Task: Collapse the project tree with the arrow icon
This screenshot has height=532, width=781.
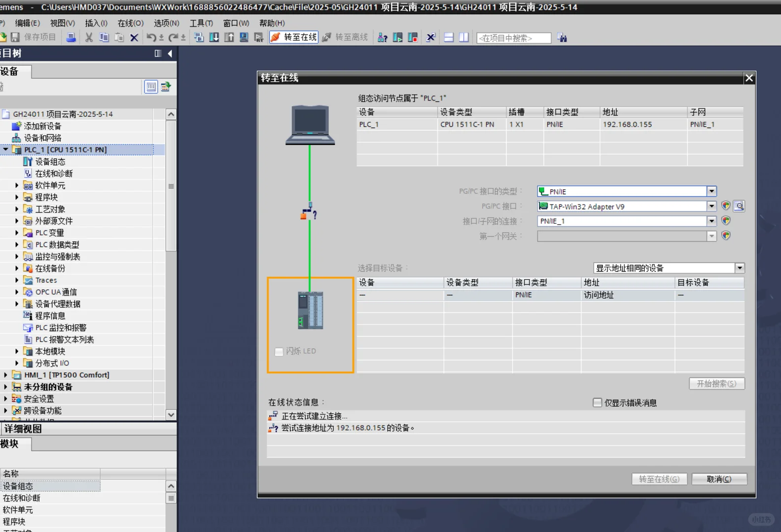Action: pos(170,53)
